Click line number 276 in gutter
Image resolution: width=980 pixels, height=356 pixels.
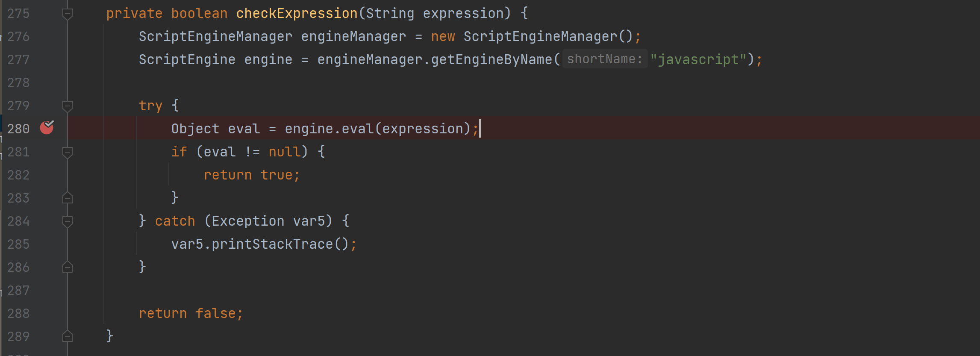[x=18, y=37]
